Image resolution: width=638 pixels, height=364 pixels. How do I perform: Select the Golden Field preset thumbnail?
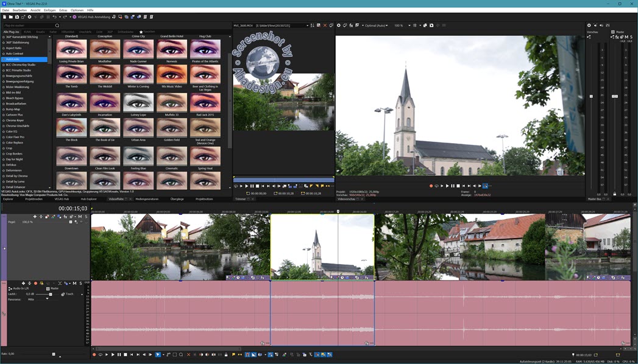pos(172,128)
